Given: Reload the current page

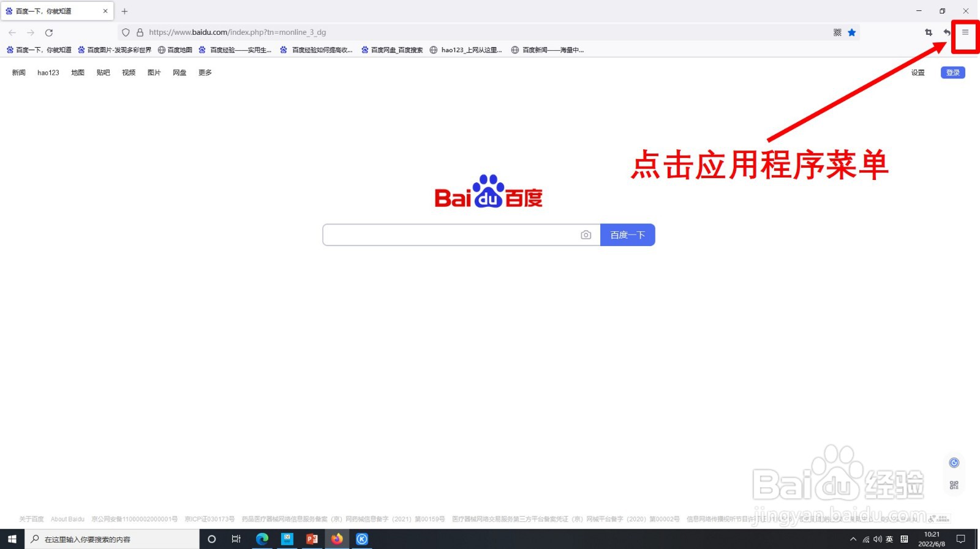Looking at the screenshot, I should [x=49, y=32].
